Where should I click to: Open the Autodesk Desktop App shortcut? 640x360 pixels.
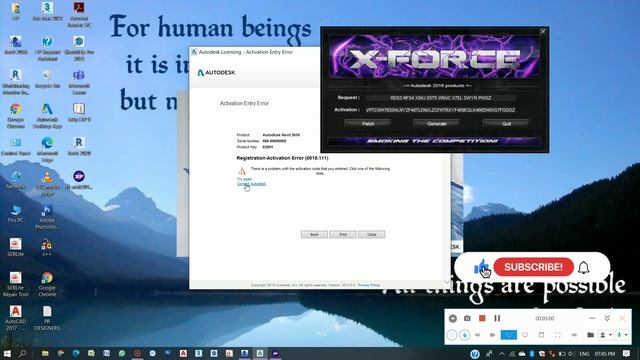47,116
